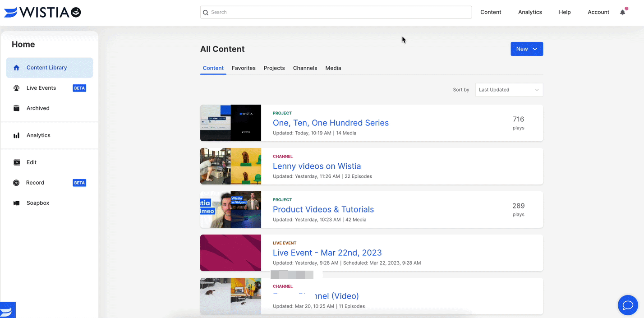Open One, Ten, One Hundred Series project
The height and width of the screenshot is (318, 644).
point(331,123)
